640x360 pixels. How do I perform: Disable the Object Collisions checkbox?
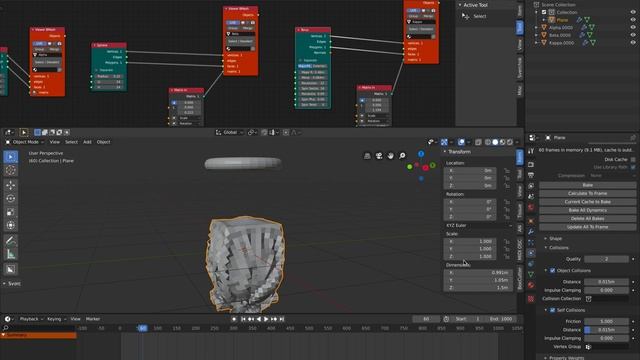coord(552,271)
